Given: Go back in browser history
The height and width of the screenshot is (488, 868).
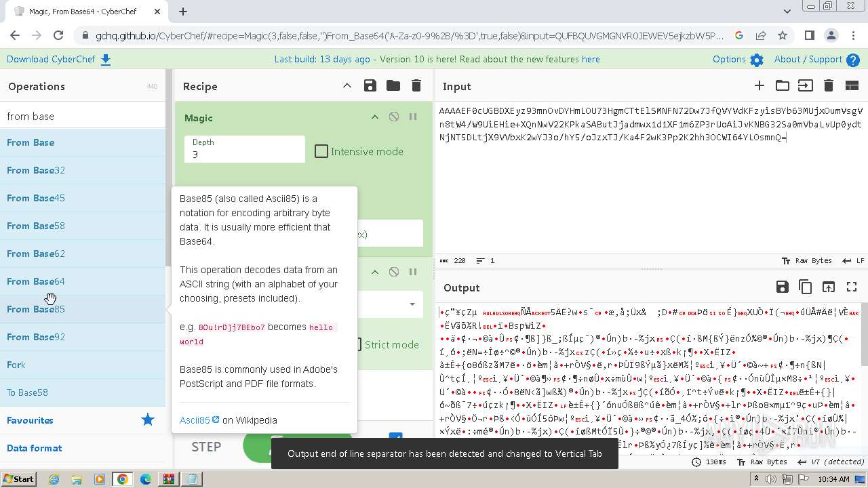Looking at the screenshot, I should (x=15, y=35).
